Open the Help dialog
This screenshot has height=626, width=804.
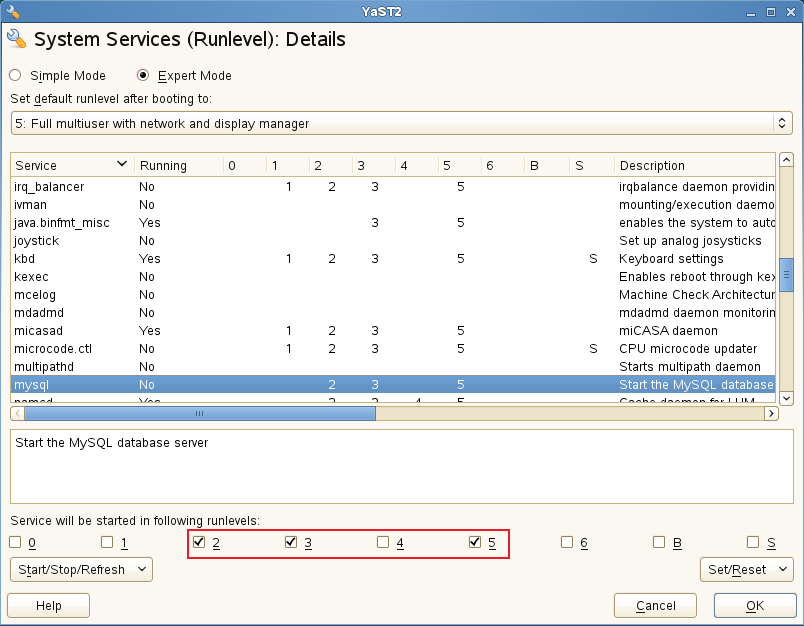point(47,605)
